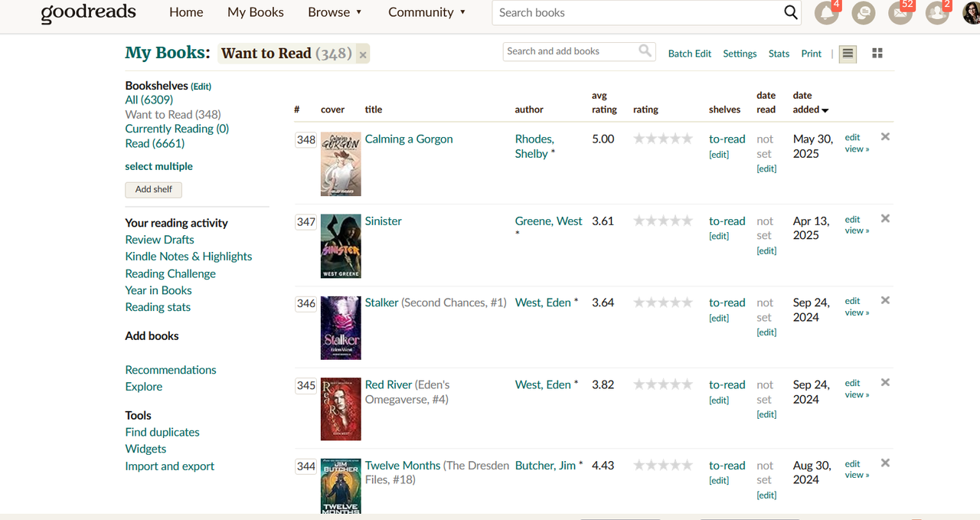Rate Twelve Months with the stars
The image size is (980, 520).
tap(663, 465)
